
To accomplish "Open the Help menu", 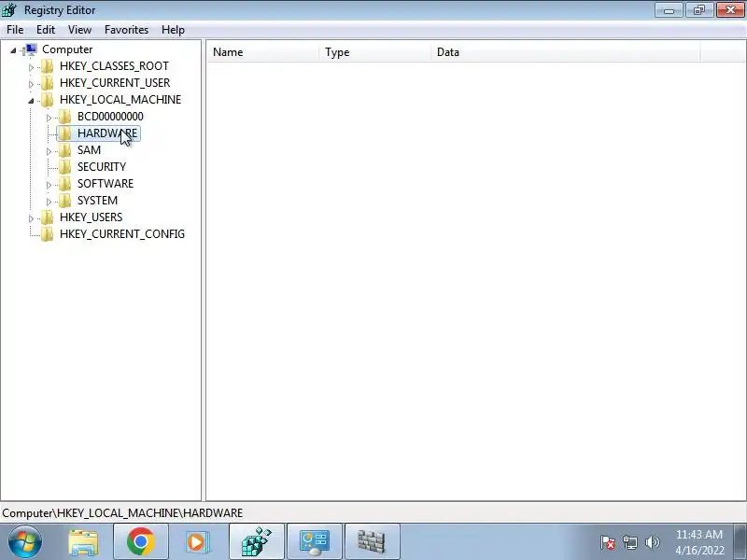I will (x=173, y=30).
